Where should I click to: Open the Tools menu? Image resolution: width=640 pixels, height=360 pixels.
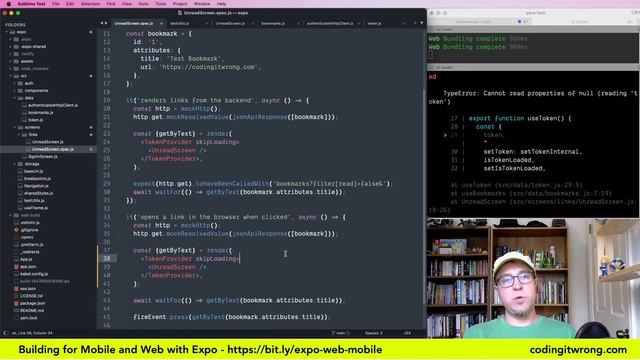click(x=161, y=4)
